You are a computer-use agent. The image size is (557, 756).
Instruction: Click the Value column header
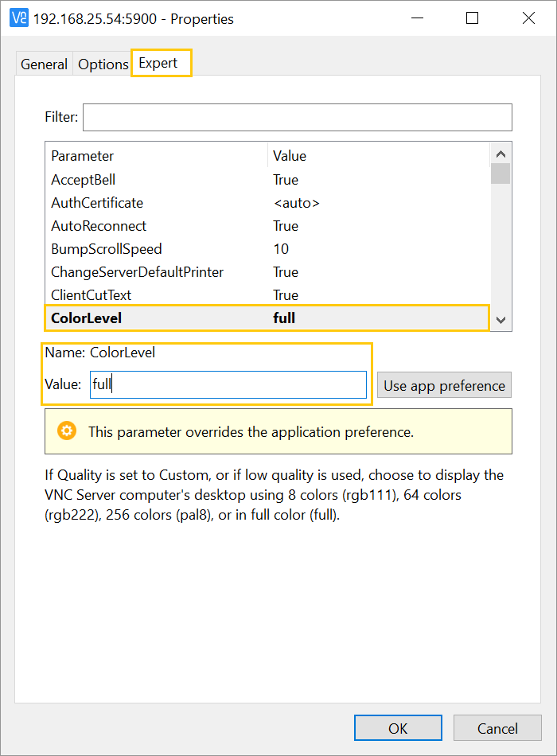click(x=379, y=156)
